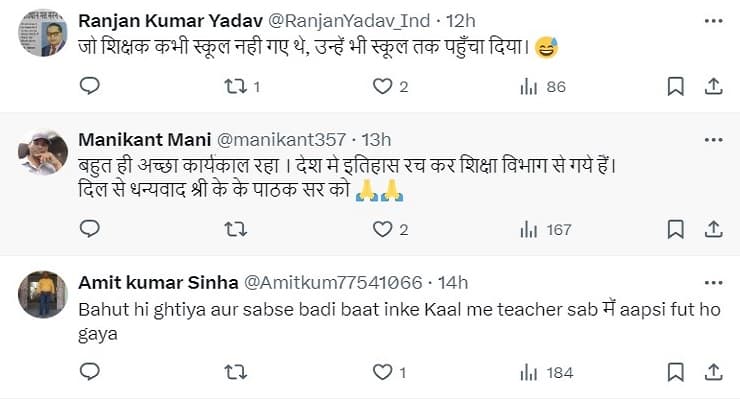Open more options on Ranjan's tweet

coord(712,20)
